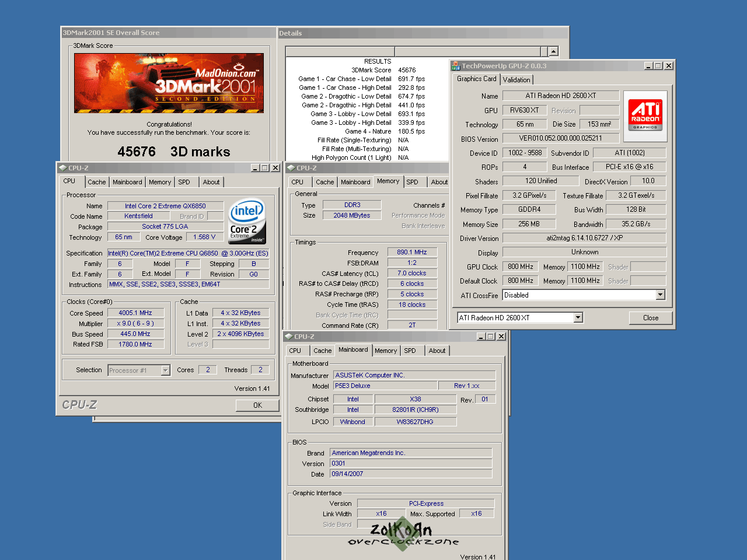The height and width of the screenshot is (560, 747).
Task: Select the Graphics Card tab in GPU-Z
Action: [x=476, y=79]
